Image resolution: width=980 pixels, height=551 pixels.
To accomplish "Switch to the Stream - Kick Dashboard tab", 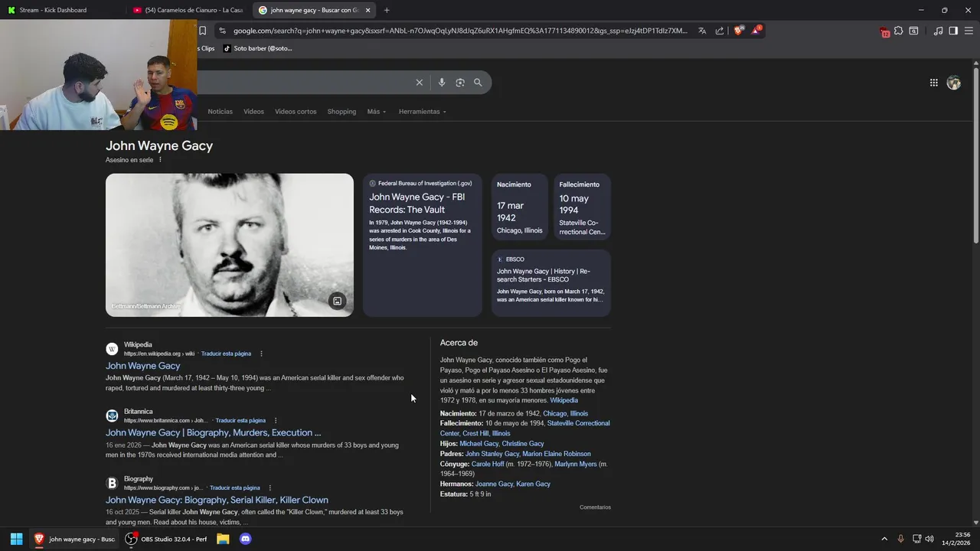I will click(61, 10).
